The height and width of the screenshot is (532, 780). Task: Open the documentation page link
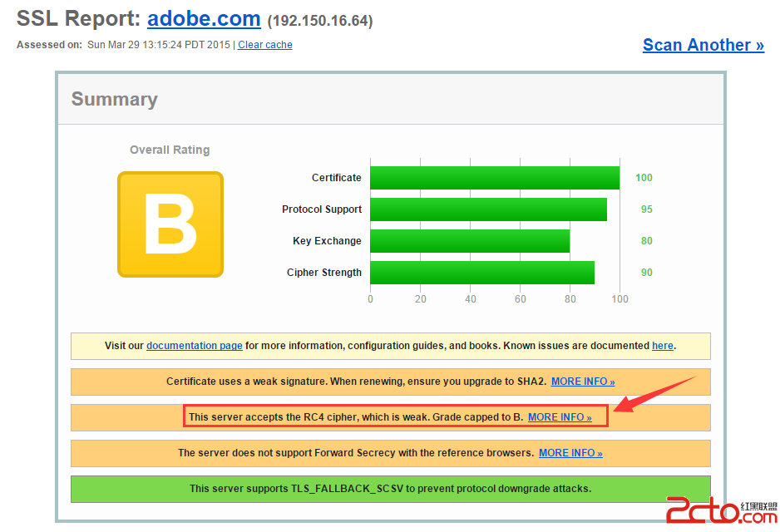click(x=194, y=346)
